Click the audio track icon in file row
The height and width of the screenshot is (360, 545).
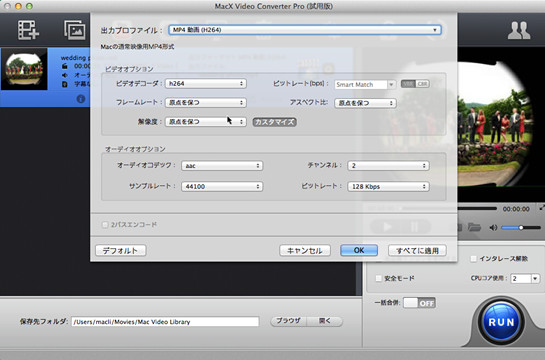(x=65, y=75)
